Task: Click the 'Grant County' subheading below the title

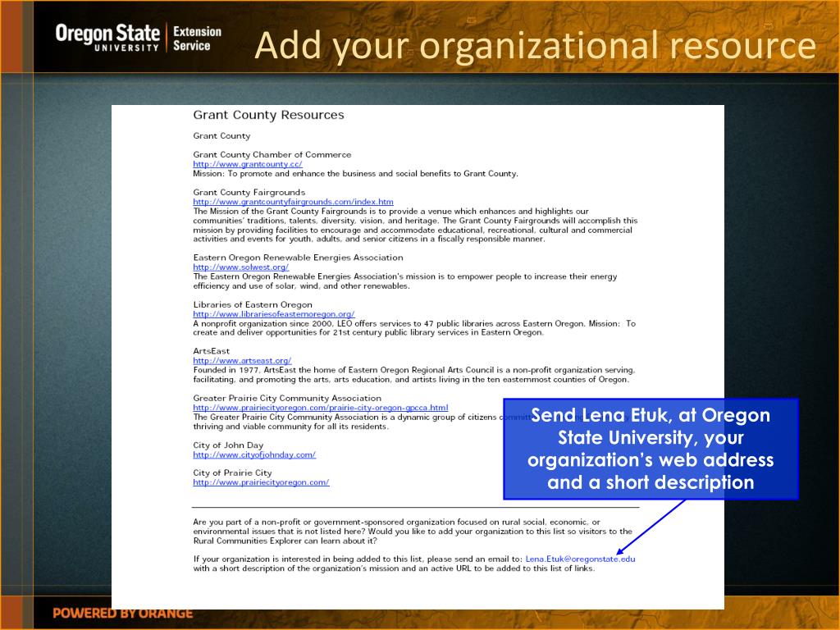Action: point(221,136)
